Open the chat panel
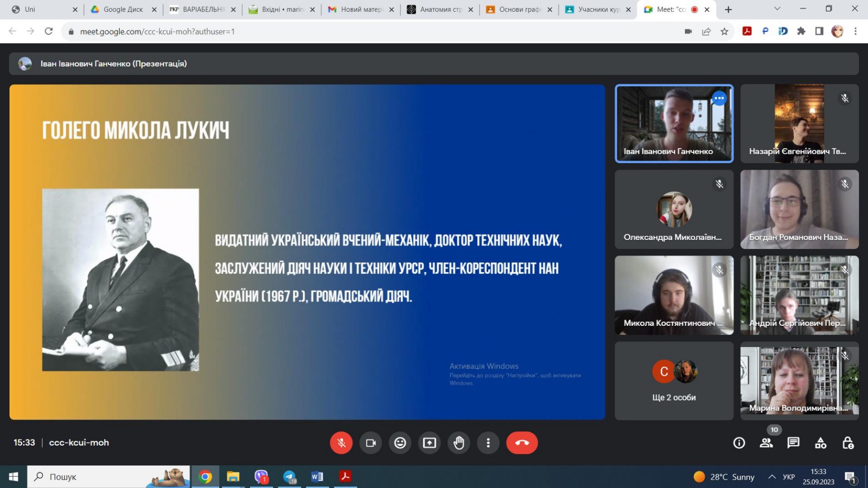 pyautogui.click(x=793, y=443)
